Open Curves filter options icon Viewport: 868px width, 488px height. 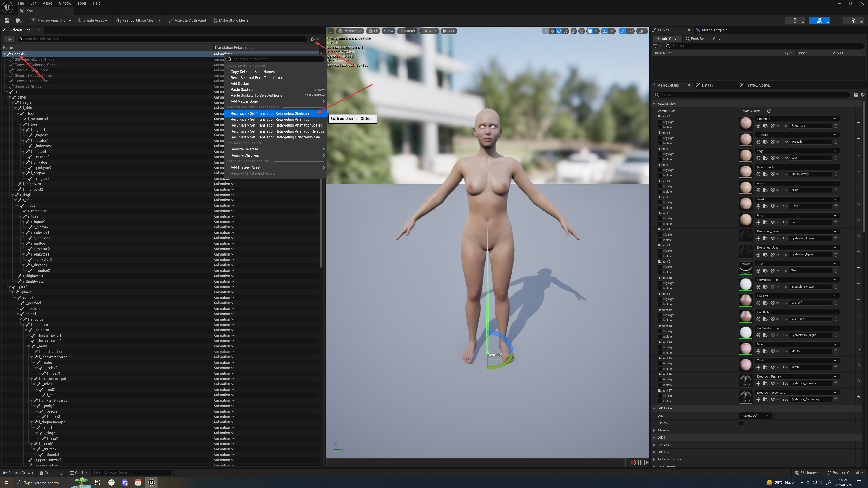[x=657, y=46]
